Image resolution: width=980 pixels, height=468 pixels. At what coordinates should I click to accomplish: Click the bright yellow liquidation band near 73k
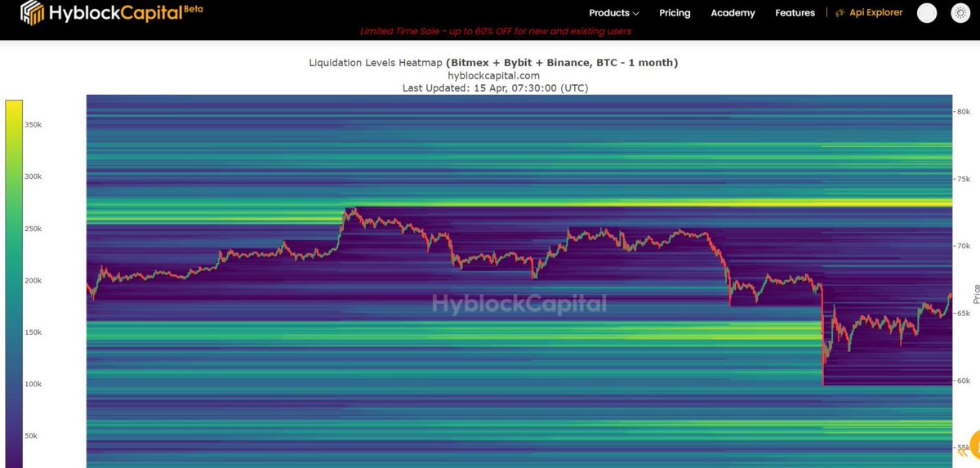coord(649,204)
